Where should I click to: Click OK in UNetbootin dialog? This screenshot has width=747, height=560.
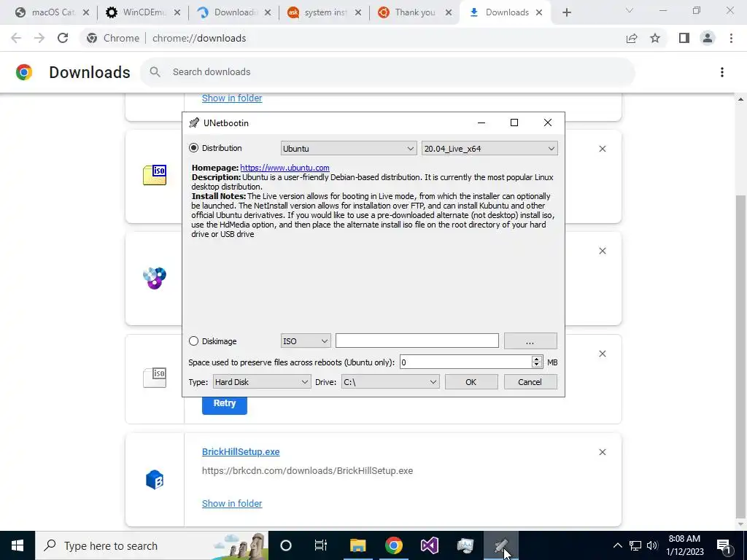click(x=471, y=382)
